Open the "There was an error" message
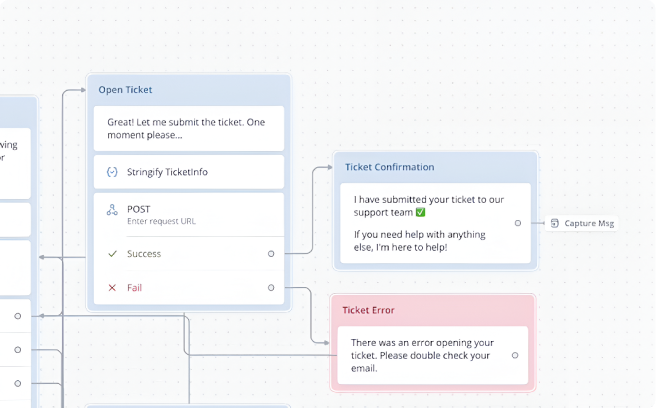 [420, 355]
